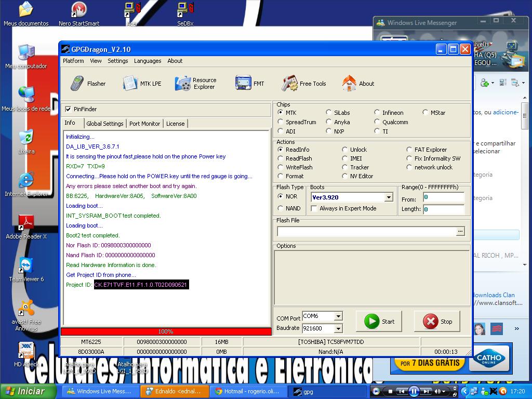Choose network unlock action
Viewport: 532px width, 399px height.
pos(409,167)
